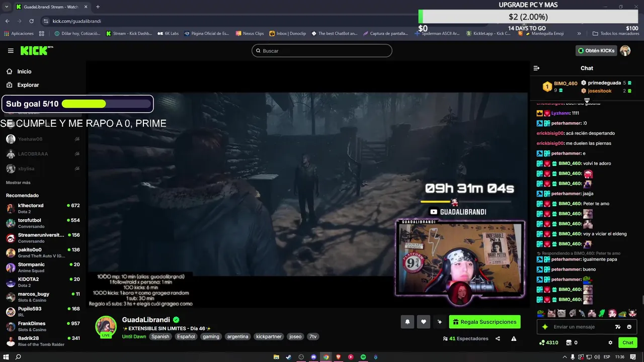Open the user profile avatar menu
Viewport: 644px width, 362px height.
click(625, 51)
